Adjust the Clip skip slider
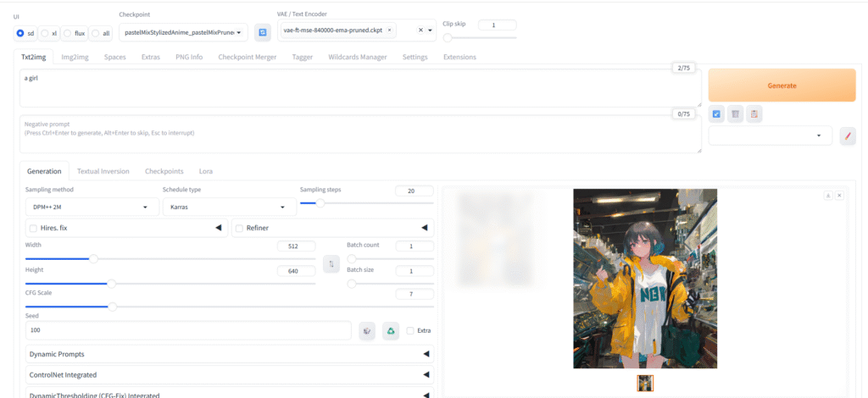 [480, 37]
